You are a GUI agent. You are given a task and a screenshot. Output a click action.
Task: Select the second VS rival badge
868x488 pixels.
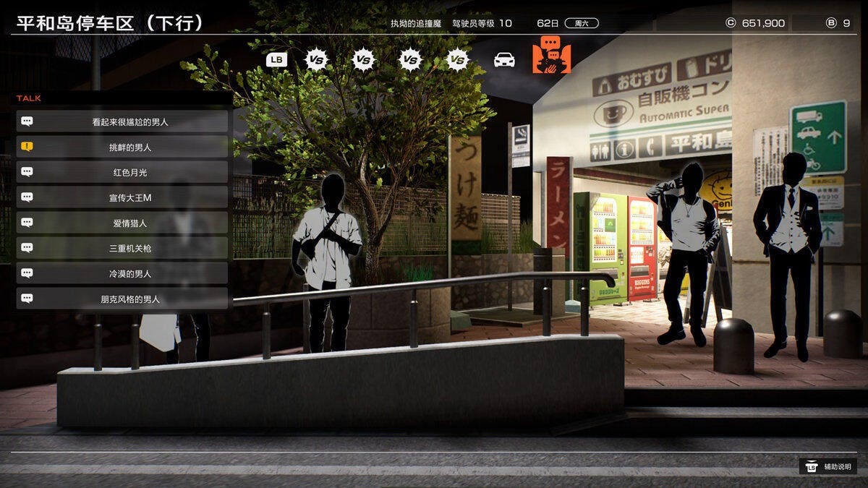click(x=363, y=59)
